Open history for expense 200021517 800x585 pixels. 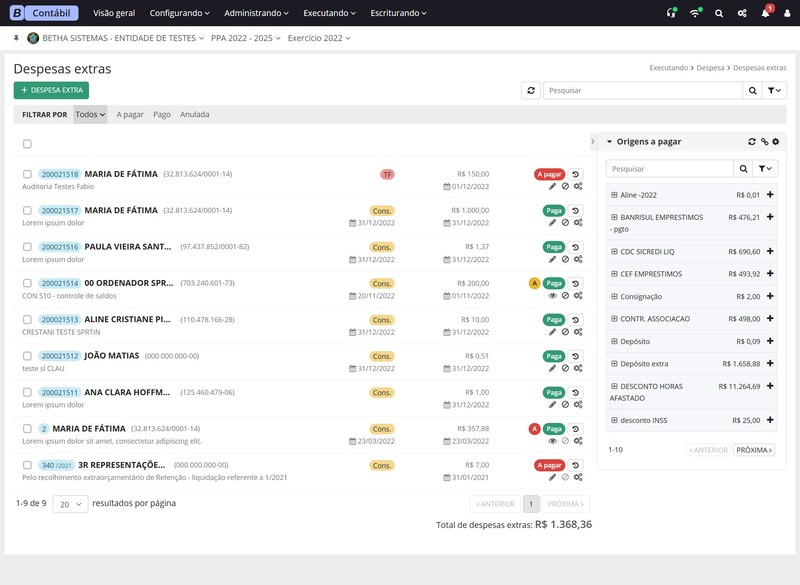[577, 210]
